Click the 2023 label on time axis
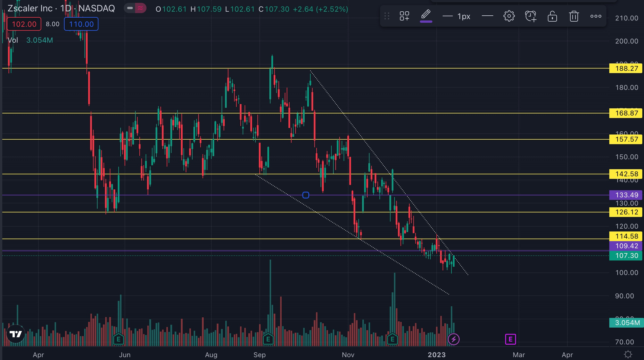This screenshot has width=644, height=360. point(437,355)
